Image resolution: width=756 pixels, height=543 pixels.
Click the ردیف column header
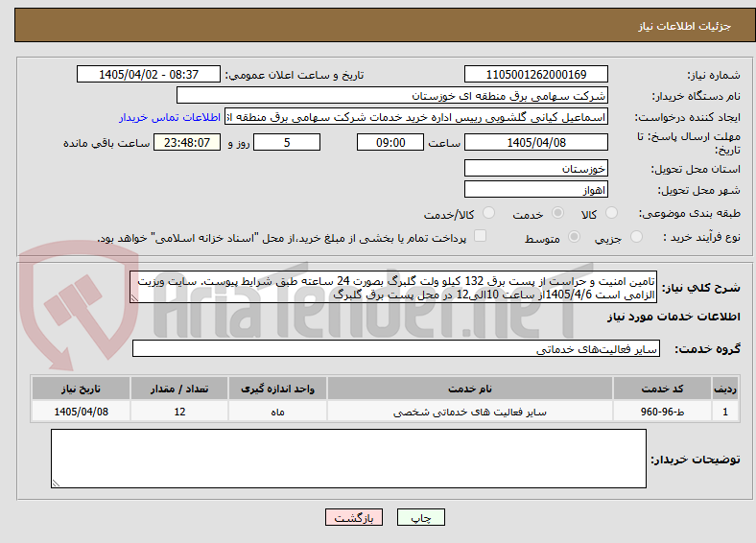pyautogui.click(x=725, y=389)
